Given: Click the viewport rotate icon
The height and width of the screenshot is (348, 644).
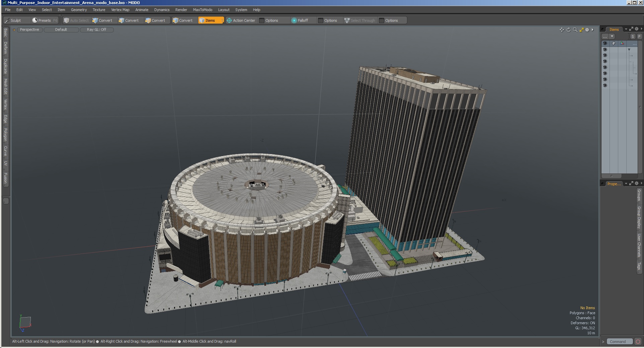Looking at the screenshot, I should pyautogui.click(x=568, y=30).
